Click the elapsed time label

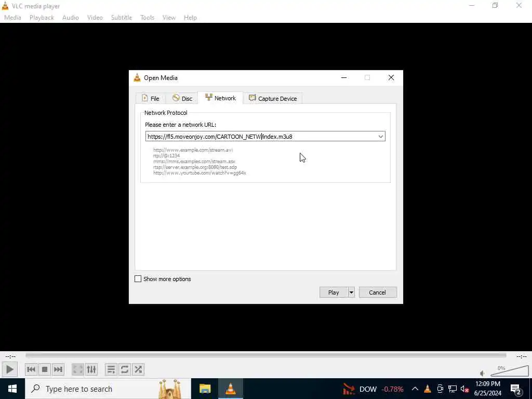(x=10, y=356)
